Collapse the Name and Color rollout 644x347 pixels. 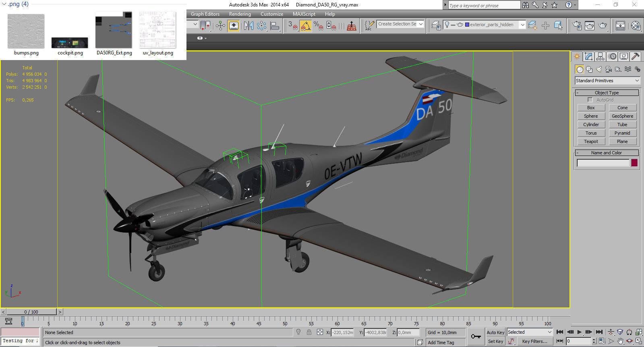[x=607, y=153]
